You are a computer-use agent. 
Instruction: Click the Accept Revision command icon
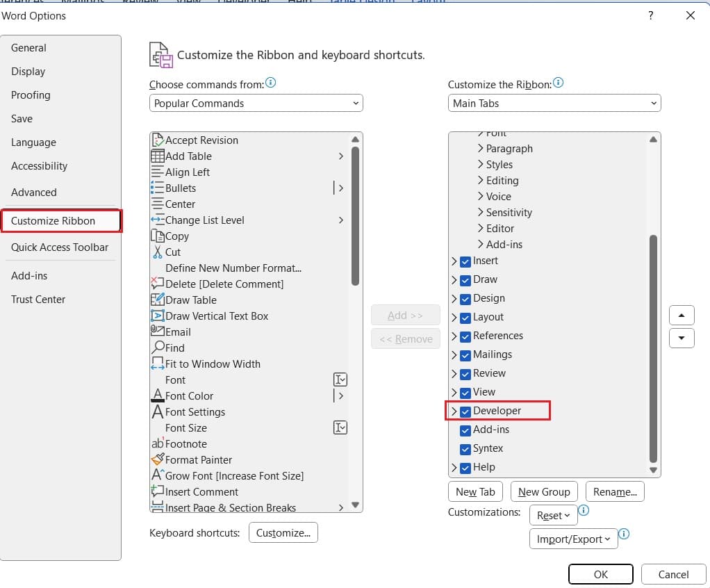(x=158, y=140)
